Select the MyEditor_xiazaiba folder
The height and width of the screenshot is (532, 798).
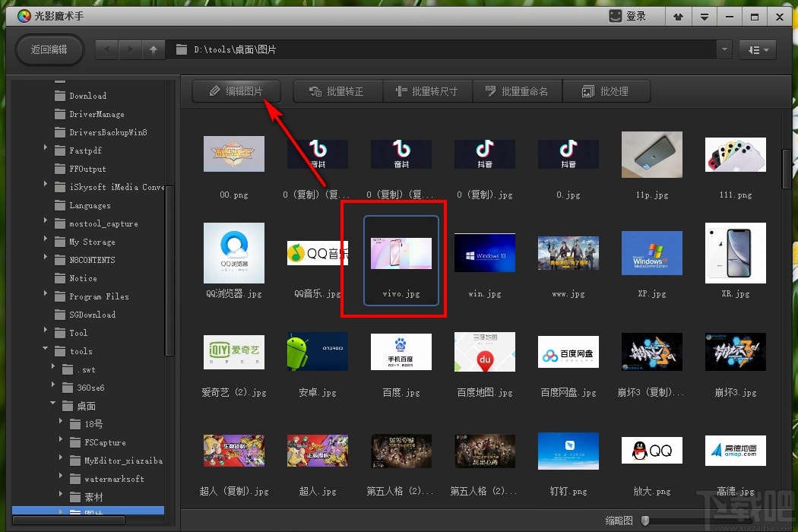coord(116,461)
